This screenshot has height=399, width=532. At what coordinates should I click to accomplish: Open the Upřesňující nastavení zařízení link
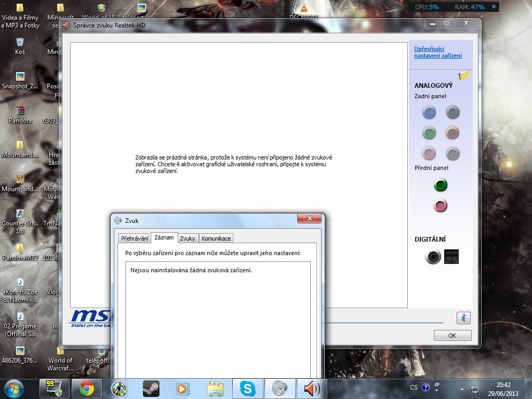(437, 52)
